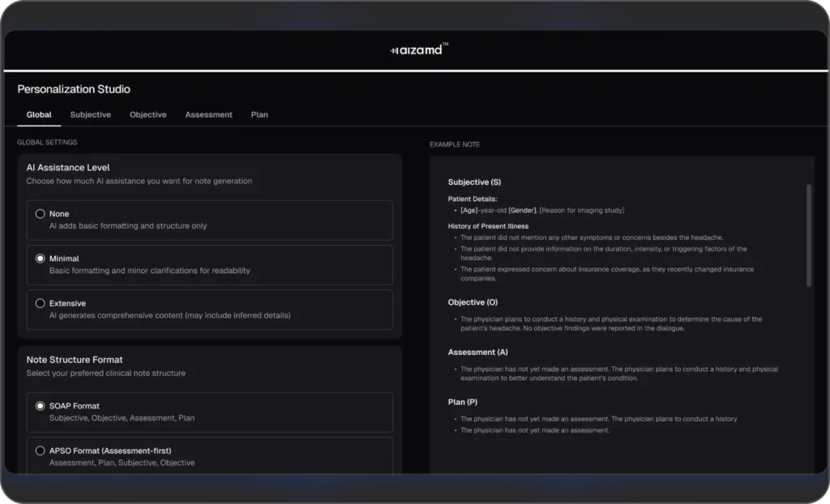The width and height of the screenshot is (830, 504).
Task: Click the example note vertical scrollbar
Action: (x=807, y=235)
